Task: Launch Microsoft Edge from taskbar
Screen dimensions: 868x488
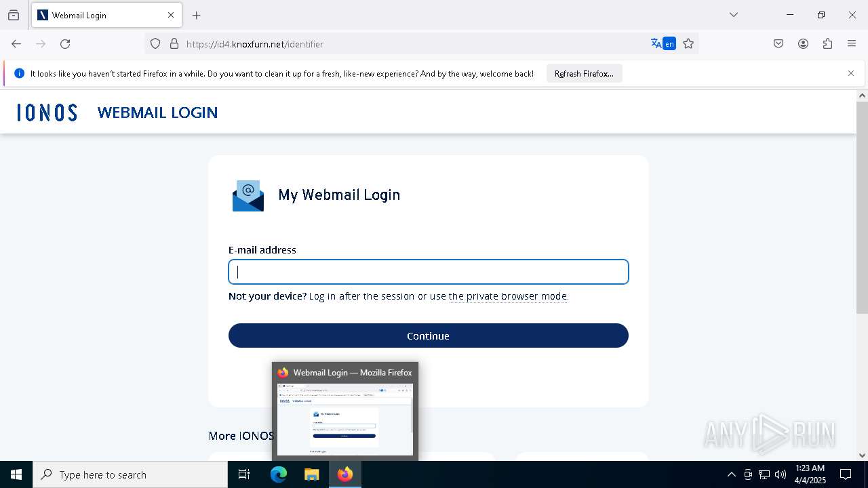Action: click(279, 474)
